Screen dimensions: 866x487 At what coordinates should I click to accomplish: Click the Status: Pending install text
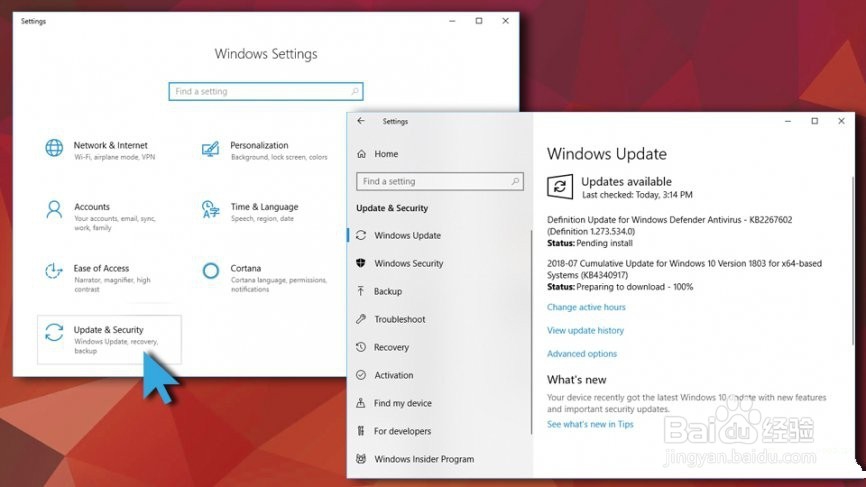click(x=590, y=243)
